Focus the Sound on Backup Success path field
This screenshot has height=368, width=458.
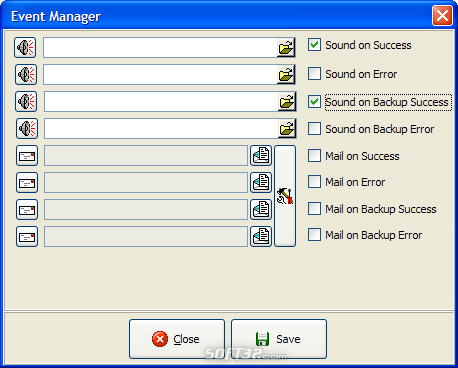pyautogui.click(x=161, y=102)
